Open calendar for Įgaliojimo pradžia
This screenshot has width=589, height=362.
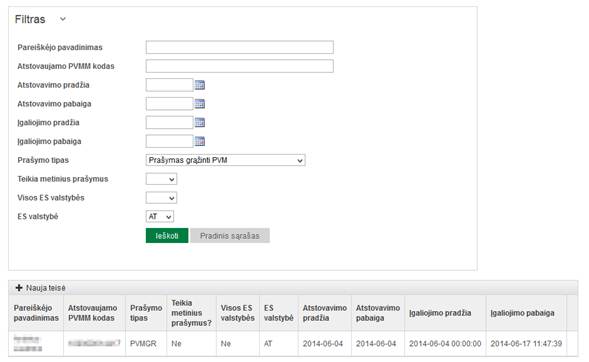[x=200, y=123]
